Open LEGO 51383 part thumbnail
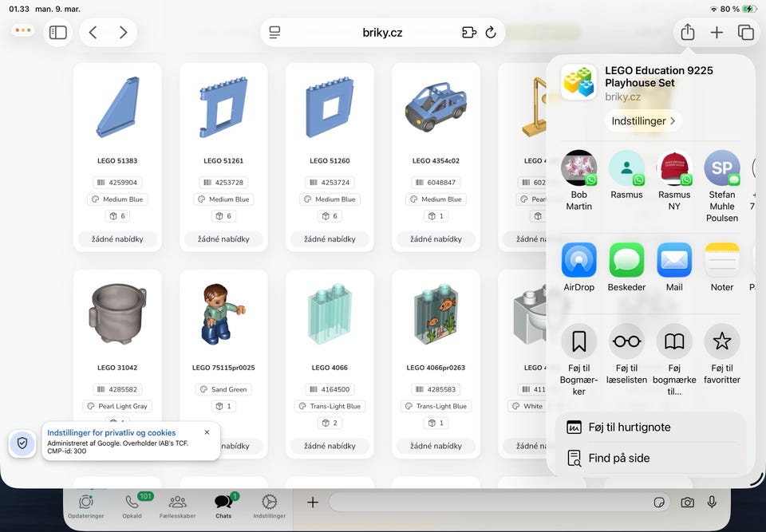Viewport: 766px width, 532px height. pyautogui.click(x=118, y=108)
